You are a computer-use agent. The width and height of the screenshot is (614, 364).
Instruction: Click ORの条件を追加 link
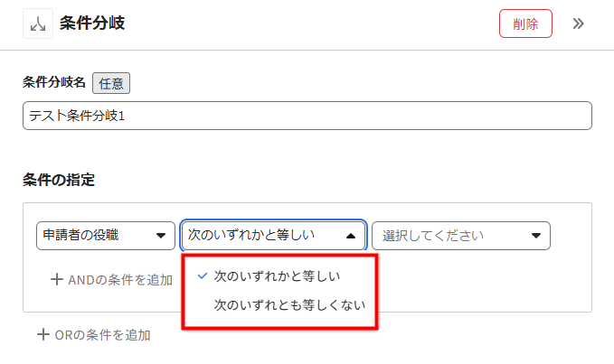[x=94, y=335]
